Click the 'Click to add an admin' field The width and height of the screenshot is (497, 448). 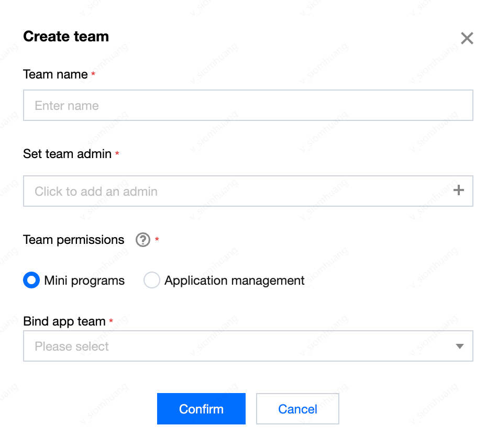(x=236, y=191)
